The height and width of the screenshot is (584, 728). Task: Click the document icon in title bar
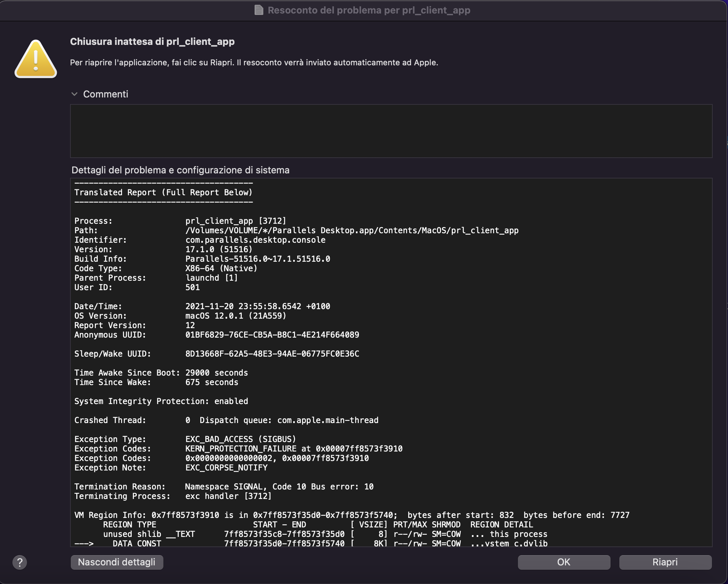coord(259,10)
